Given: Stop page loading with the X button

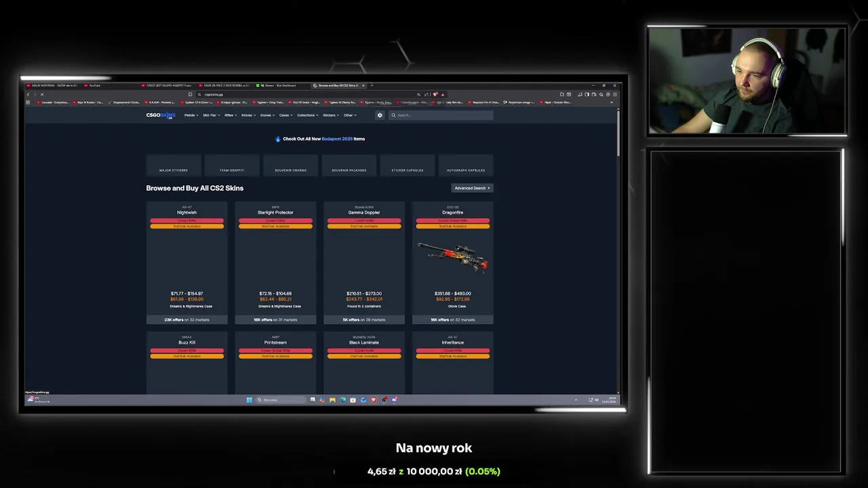Looking at the screenshot, I should [x=42, y=94].
